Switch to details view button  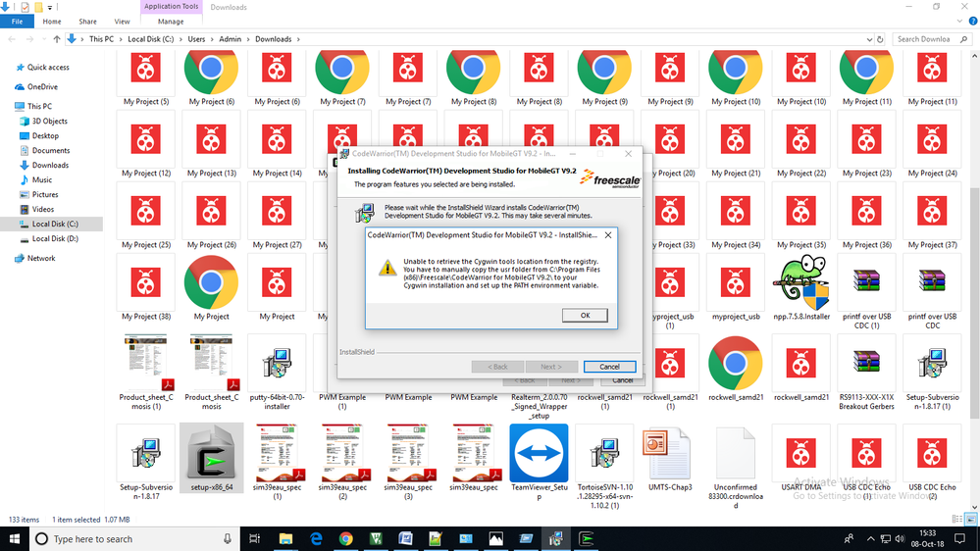click(956, 520)
